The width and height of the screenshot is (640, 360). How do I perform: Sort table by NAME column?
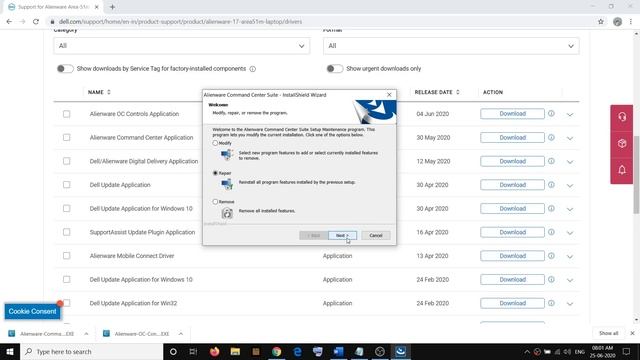tap(99, 92)
